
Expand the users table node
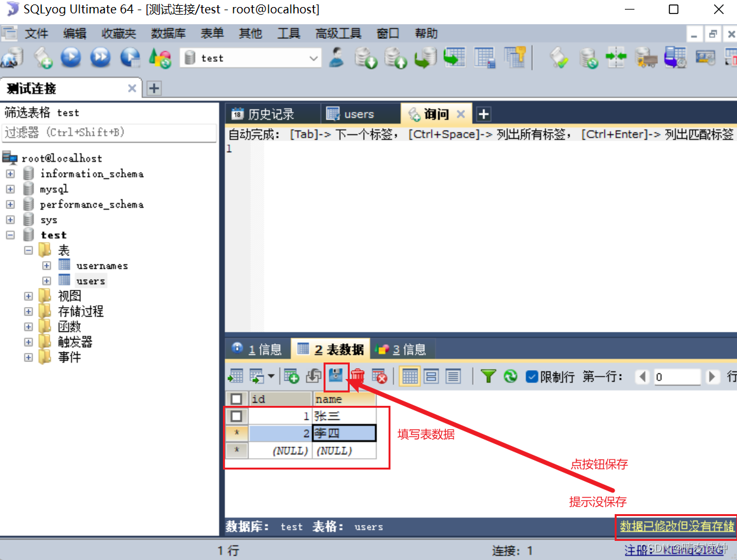tap(47, 281)
